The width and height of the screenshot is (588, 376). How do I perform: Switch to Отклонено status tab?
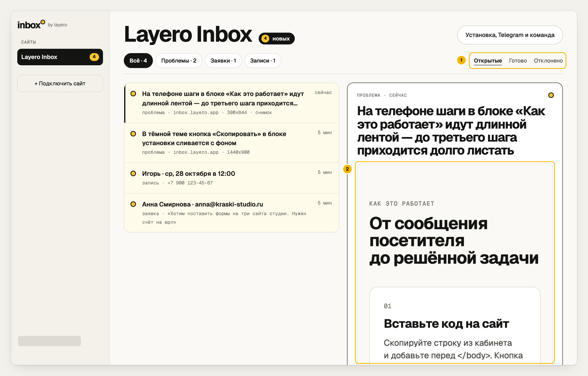pyautogui.click(x=548, y=61)
